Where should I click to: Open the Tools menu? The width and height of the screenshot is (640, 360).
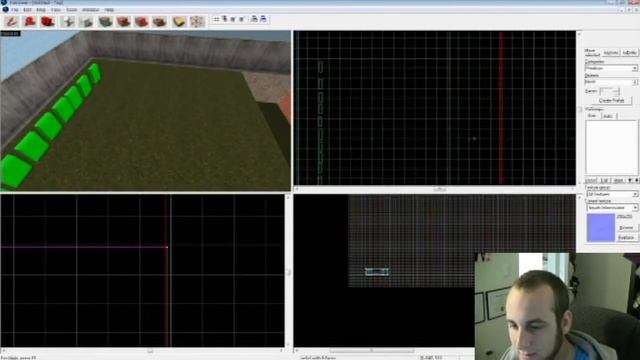pyautogui.click(x=71, y=9)
